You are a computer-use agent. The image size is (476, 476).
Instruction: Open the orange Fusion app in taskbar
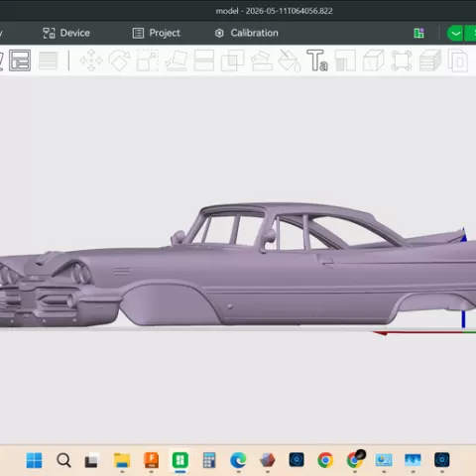point(151,460)
